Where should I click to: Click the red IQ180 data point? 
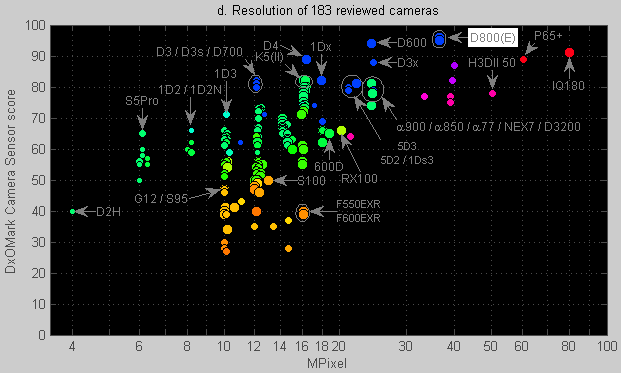coord(569,52)
